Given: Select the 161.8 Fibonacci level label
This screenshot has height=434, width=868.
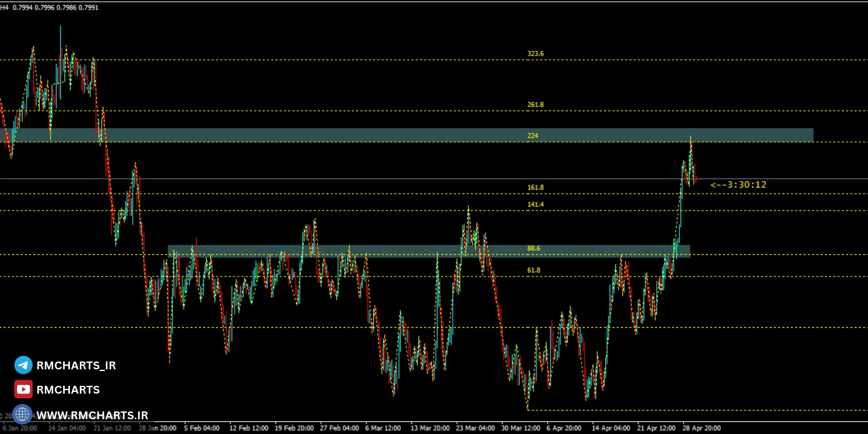Looking at the screenshot, I should 536,187.
